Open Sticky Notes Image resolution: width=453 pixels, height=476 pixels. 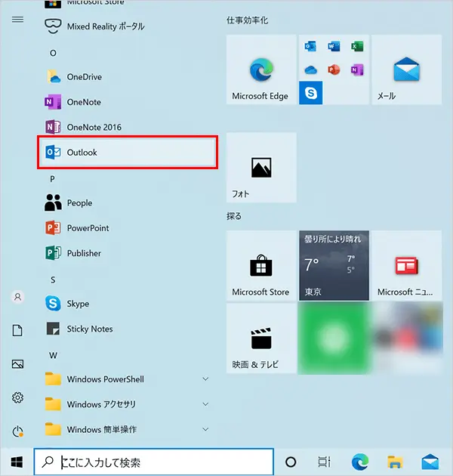click(x=128, y=329)
